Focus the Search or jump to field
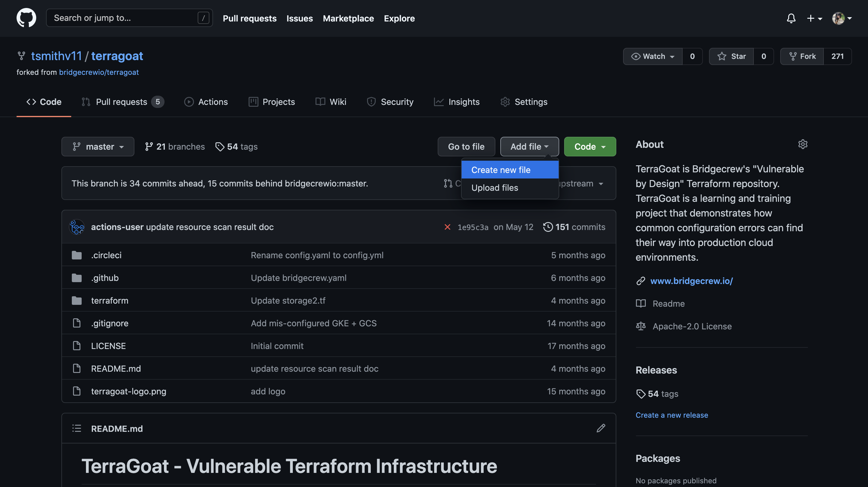The width and height of the screenshot is (868, 487). coord(130,18)
